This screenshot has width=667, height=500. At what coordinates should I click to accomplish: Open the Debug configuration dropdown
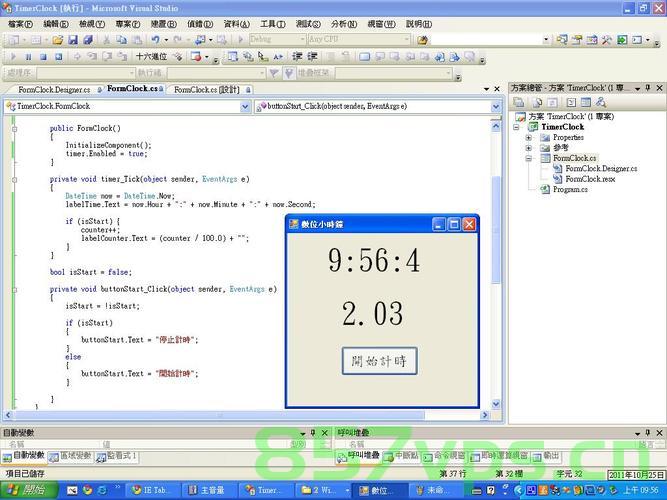(x=302, y=40)
